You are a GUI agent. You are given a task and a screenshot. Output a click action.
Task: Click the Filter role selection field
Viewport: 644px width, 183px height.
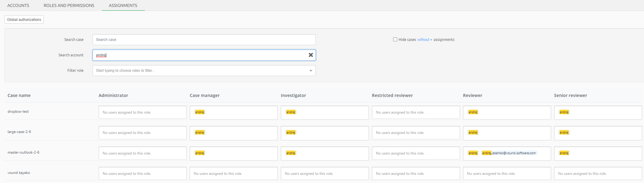[x=200, y=71]
